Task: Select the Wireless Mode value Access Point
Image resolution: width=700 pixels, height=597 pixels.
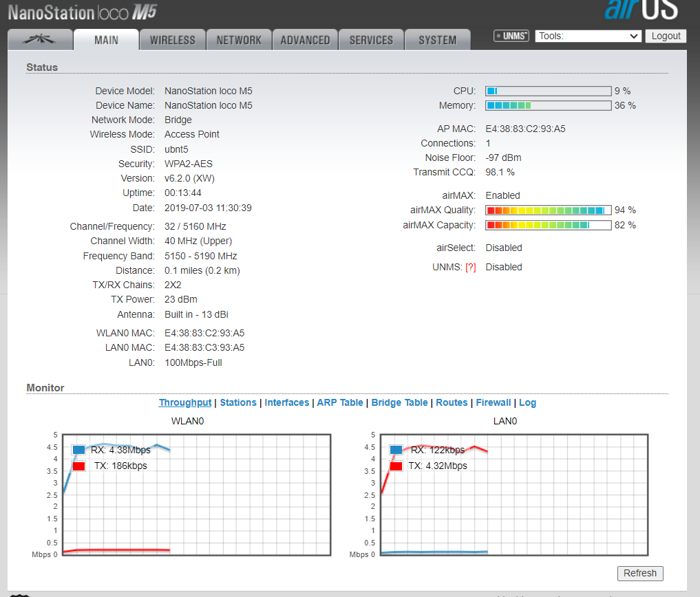Action: [x=192, y=134]
